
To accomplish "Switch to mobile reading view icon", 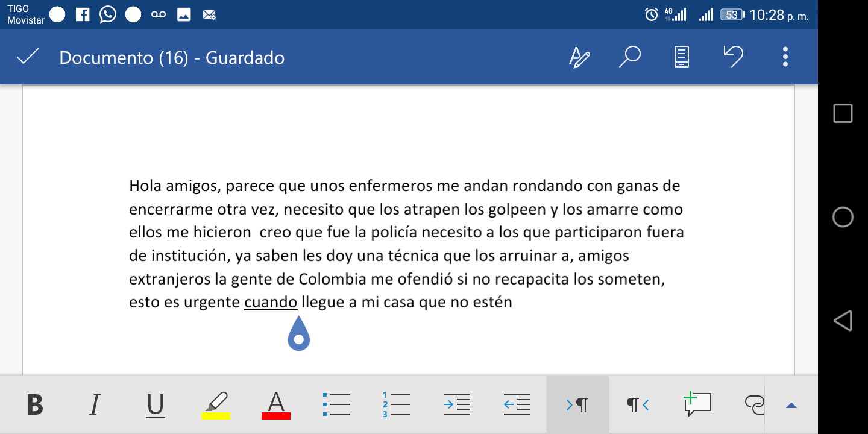I will click(681, 57).
